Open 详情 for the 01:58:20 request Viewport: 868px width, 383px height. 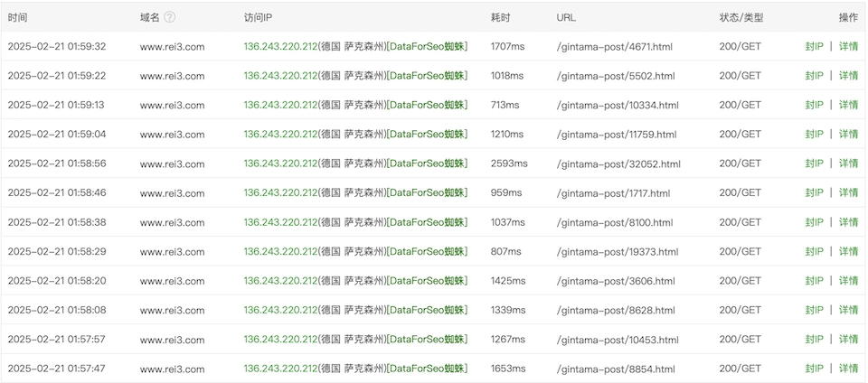click(848, 281)
